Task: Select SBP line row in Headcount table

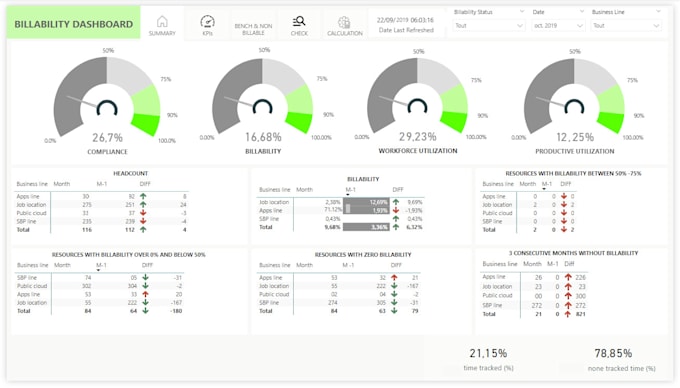Action: point(102,221)
